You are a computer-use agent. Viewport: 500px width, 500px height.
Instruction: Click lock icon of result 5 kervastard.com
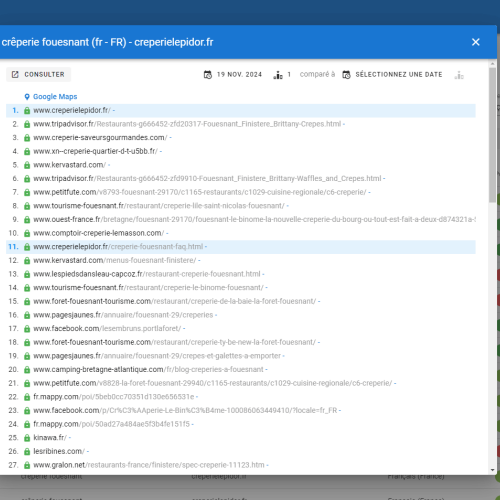27,165
